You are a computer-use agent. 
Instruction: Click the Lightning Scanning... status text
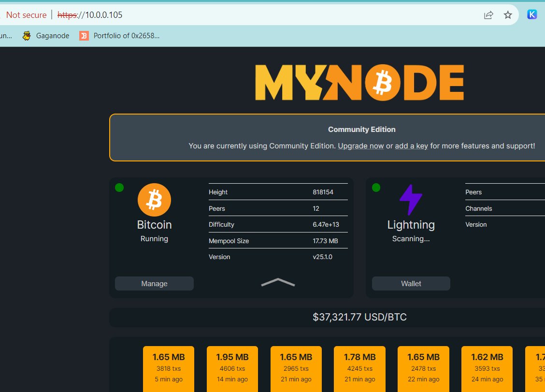pyautogui.click(x=411, y=239)
